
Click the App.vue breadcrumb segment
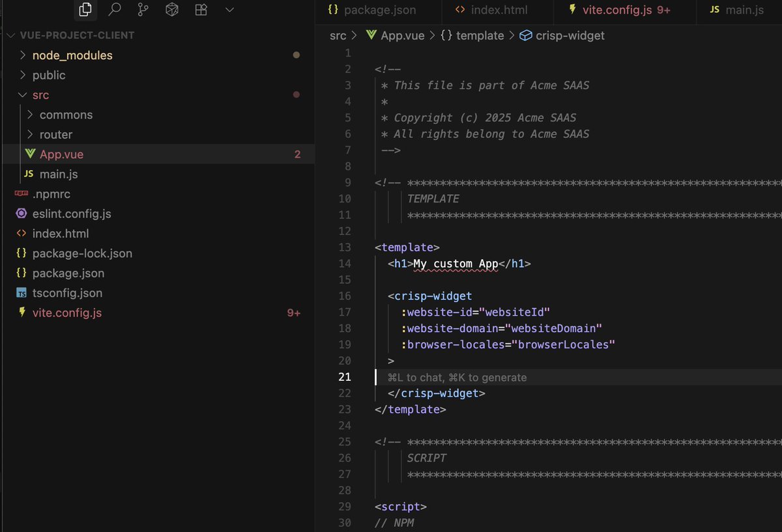pyautogui.click(x=403, y=36)
